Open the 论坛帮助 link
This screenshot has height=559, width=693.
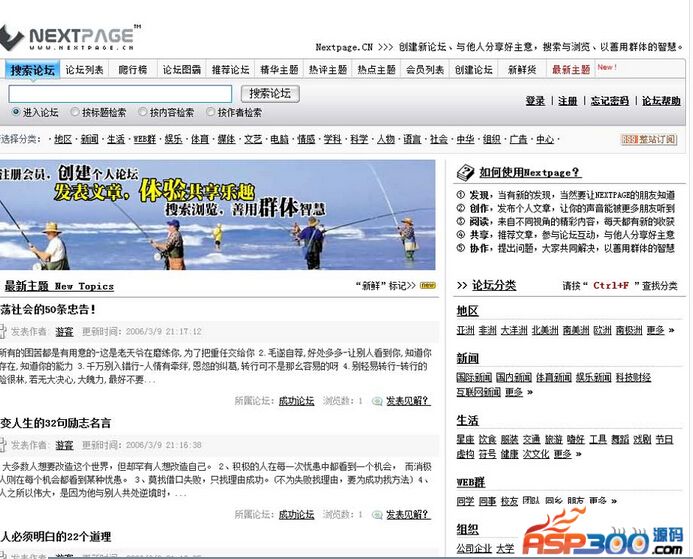pyautogui.click(x=661, y=101)
